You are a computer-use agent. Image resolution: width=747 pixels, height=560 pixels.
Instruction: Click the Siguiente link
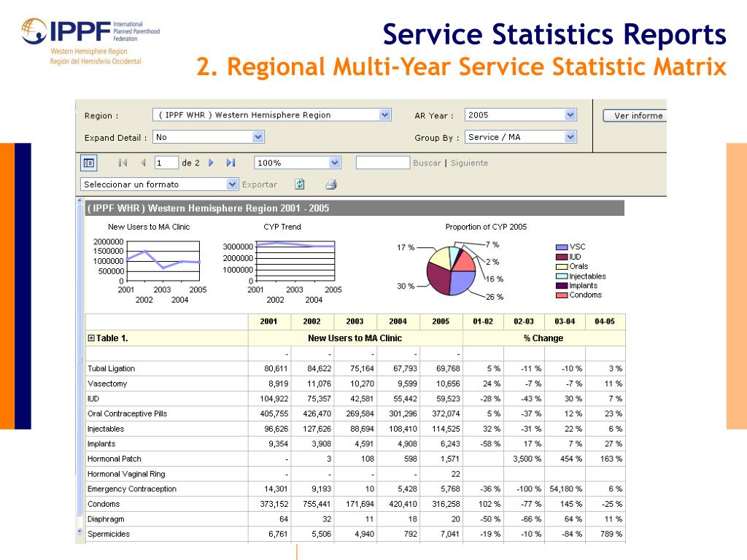(469, 163)
